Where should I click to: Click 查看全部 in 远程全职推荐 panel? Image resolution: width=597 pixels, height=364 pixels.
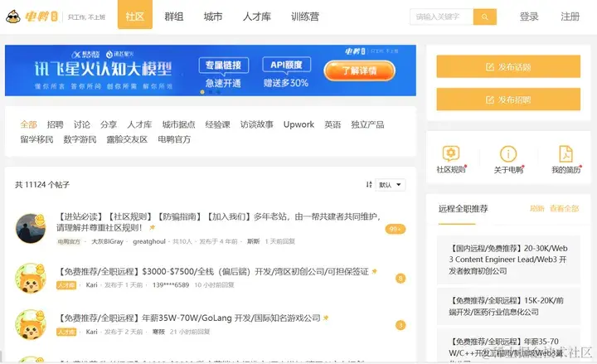click(565, 208)
